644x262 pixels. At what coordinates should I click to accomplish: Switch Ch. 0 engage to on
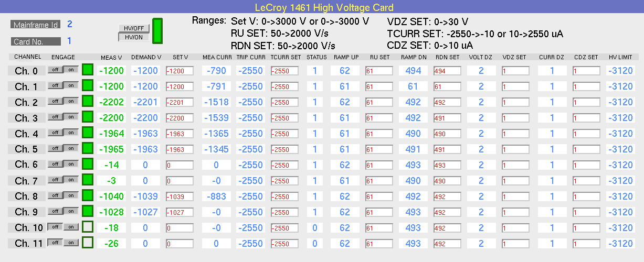(71, 70)
